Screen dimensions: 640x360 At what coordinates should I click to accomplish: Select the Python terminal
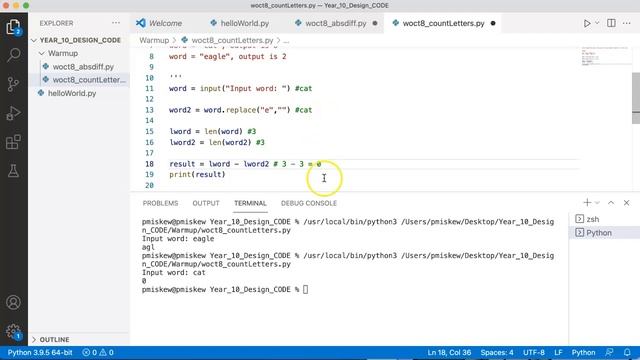(604, 233)
